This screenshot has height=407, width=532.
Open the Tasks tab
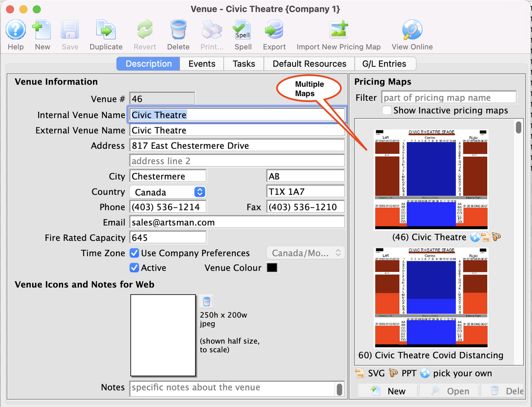click(x=244, y=64)
